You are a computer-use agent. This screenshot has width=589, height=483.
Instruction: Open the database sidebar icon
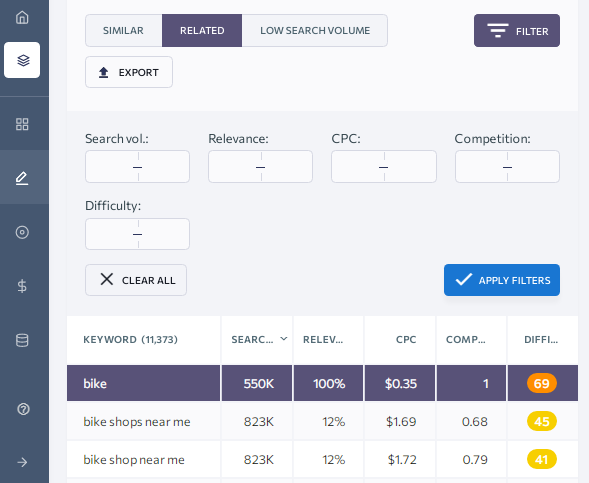point(22,340)
